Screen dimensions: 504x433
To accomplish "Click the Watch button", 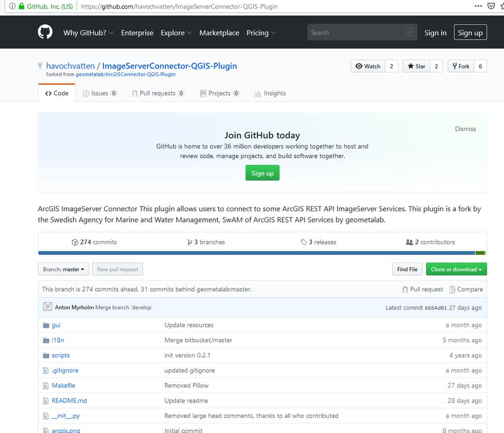I will tap(368, 66).
